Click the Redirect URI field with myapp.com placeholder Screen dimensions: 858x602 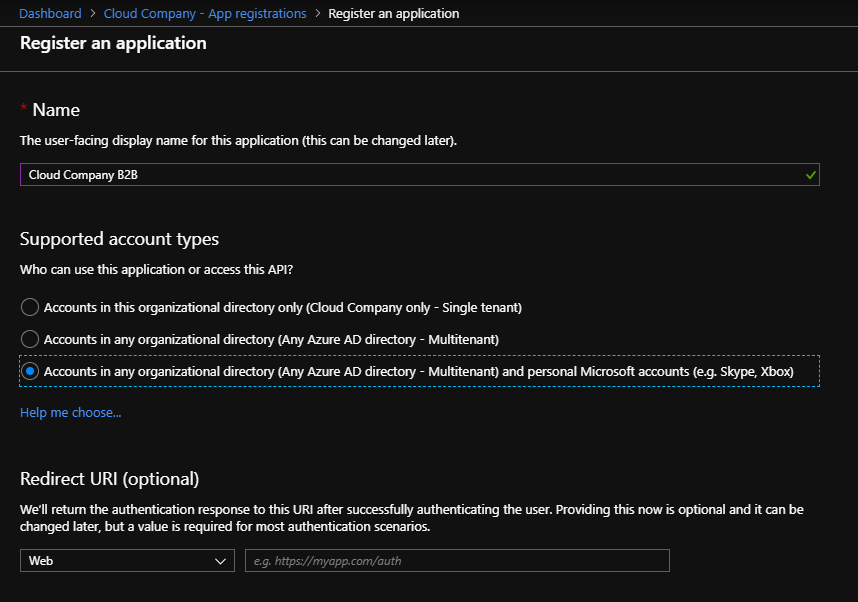click(x=456, y=560)
